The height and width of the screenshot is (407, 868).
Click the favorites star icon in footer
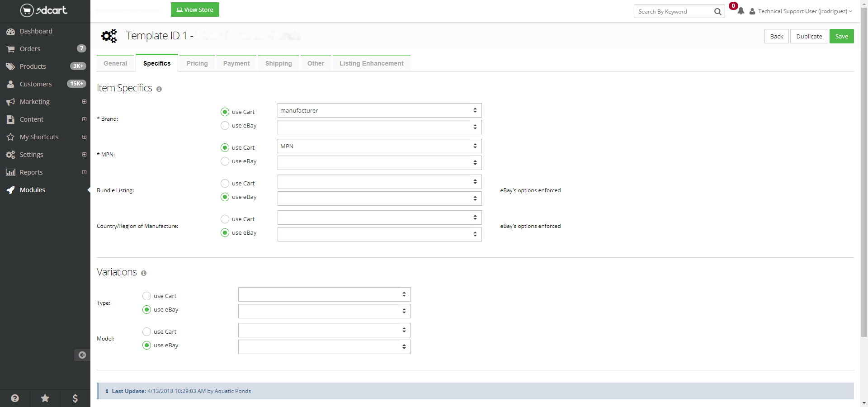45,398
